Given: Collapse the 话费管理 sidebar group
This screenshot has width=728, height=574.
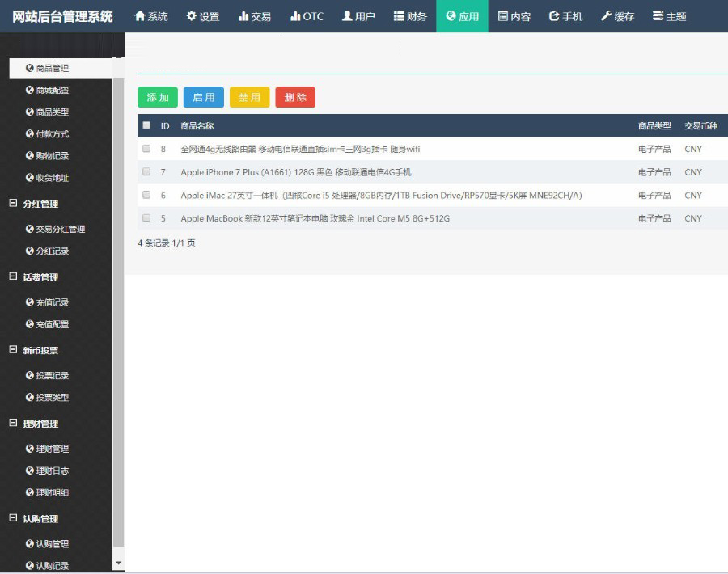Looking at the screenshot, I should pos(13,277).
